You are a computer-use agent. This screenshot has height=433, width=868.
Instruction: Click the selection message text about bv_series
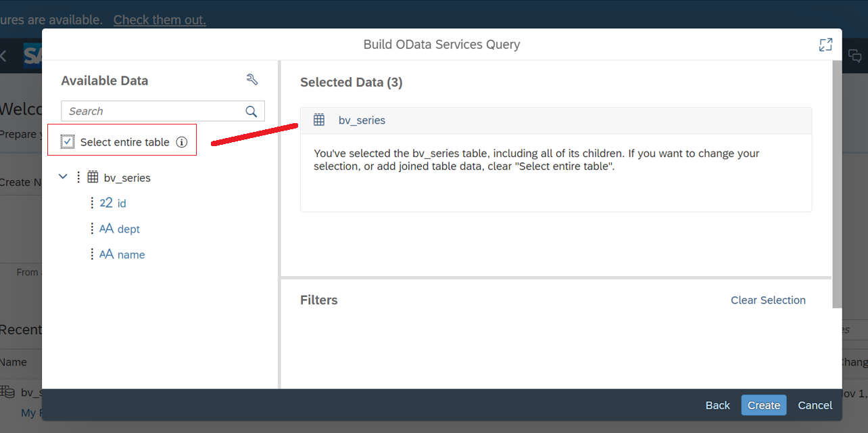[537, 160]
